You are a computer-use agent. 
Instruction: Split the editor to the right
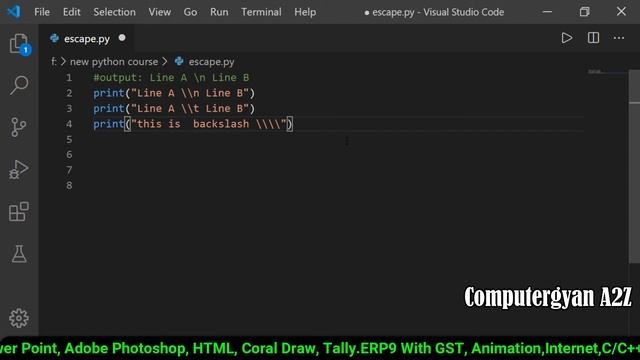(x=593, y=38)
